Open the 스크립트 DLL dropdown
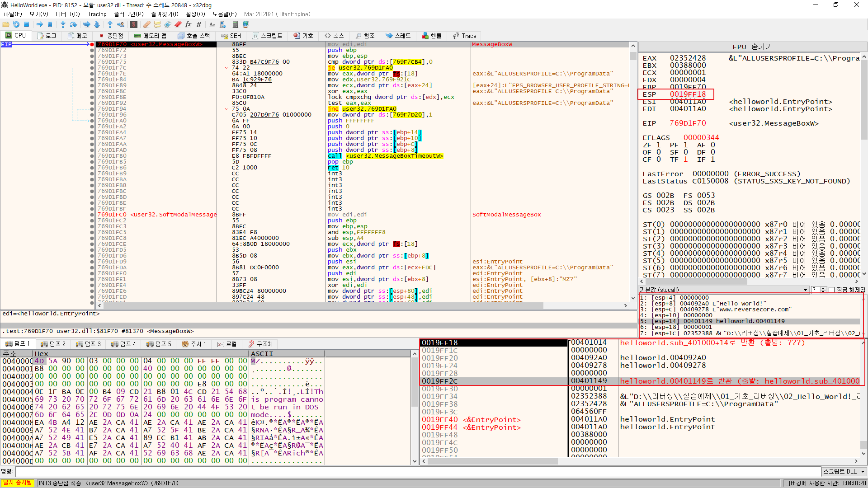The width and height of the screenshot is (868, 488). click(844, 471)
